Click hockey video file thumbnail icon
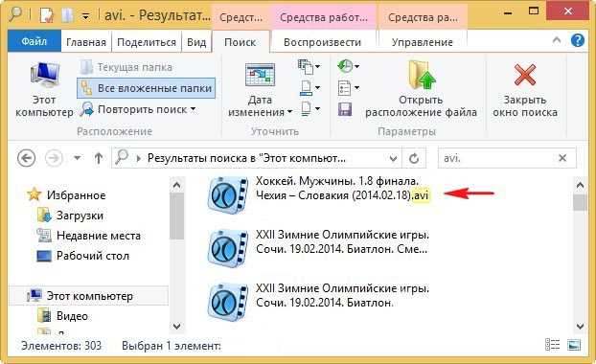The width and height of the screenshot is (596, 364). point(228,195)
